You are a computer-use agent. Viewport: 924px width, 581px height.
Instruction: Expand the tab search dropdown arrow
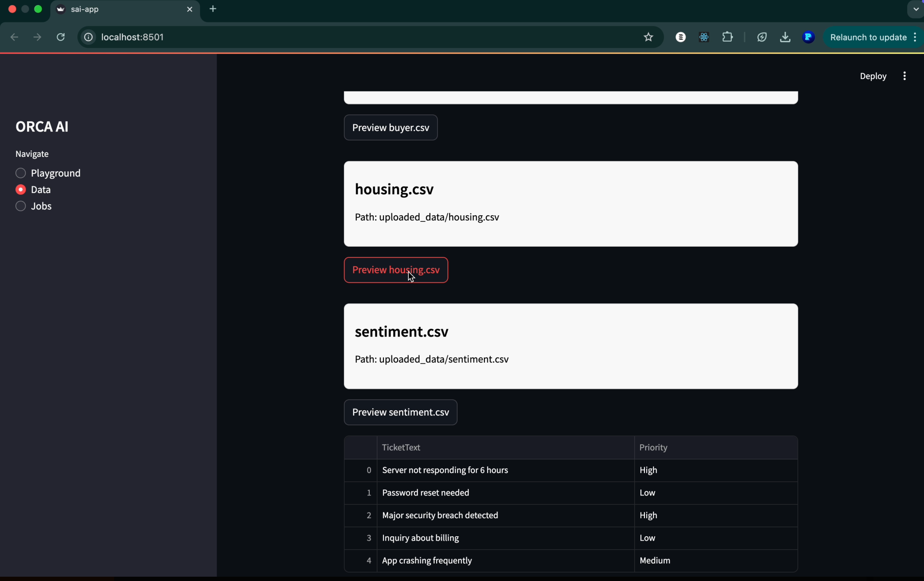pos(915,9)
